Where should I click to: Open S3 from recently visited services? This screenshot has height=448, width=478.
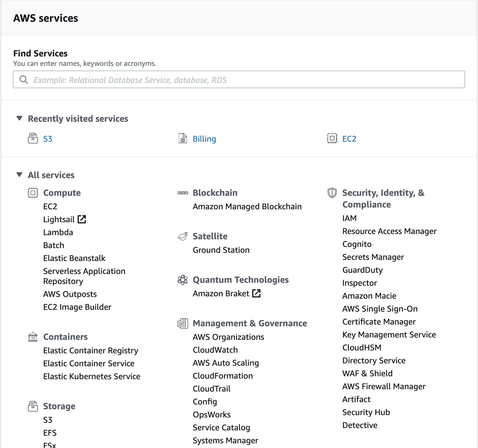(x=48, y=139)
